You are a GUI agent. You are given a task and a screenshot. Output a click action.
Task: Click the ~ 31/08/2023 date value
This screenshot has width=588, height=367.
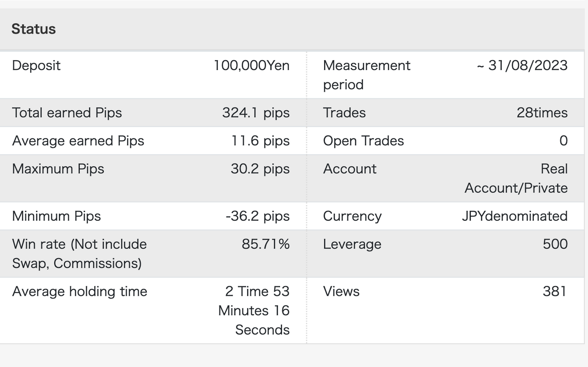522,66
